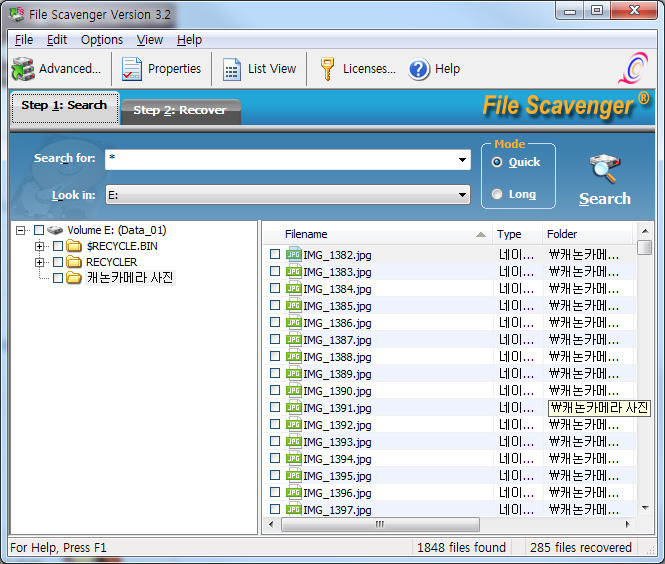Select the Quick mode radio button
This screenshot has width=665, height=564.
pos(497,162)
